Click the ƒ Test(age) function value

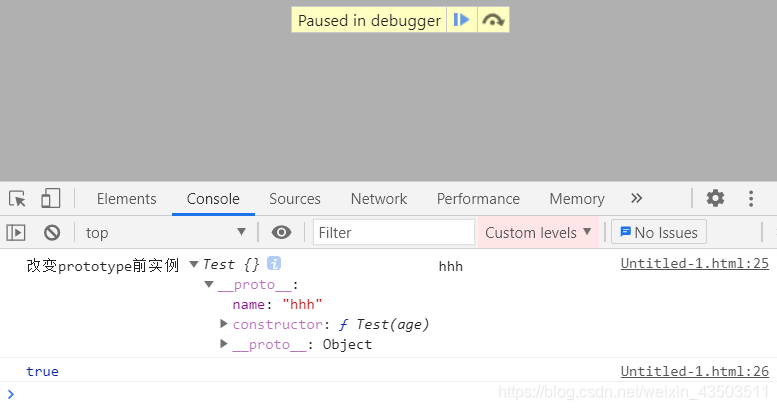pos(384,324)
